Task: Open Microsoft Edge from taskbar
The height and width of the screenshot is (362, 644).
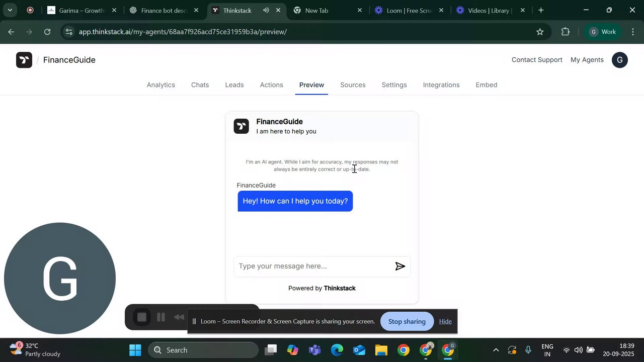Action: [x=337, y=350]
